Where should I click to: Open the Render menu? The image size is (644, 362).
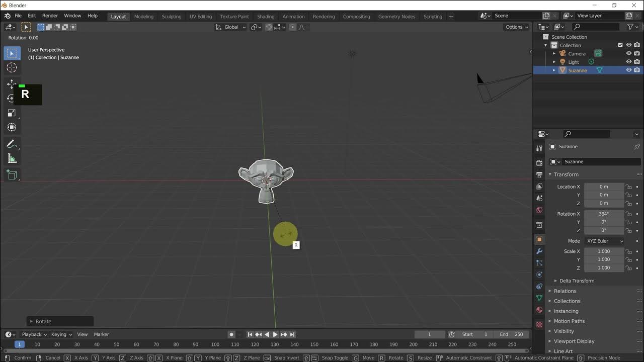point(50,16)
